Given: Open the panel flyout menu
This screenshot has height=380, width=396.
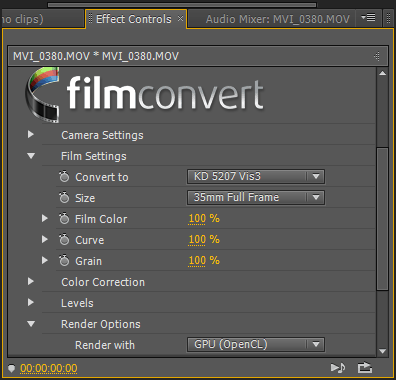Looking at the screenshot, I should pos(368,17).
